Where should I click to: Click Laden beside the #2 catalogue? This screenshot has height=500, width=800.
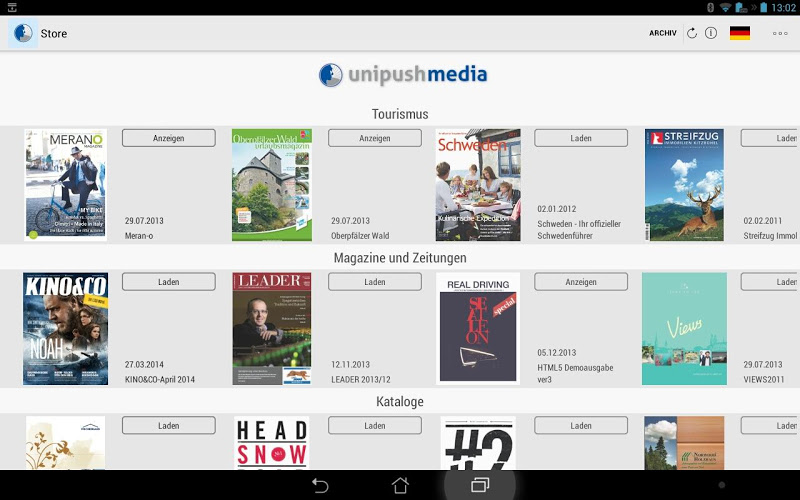581,426
